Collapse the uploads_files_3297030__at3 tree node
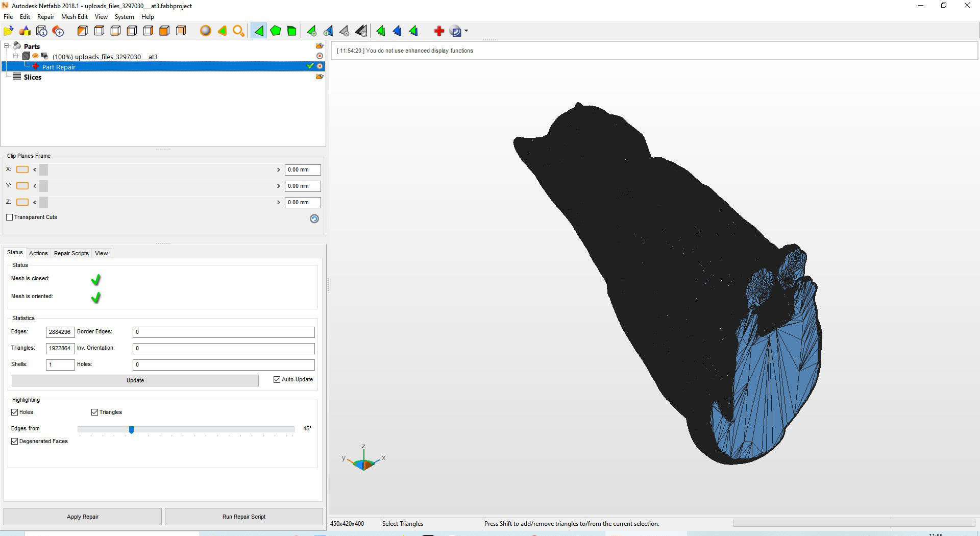 (x=15, y=56)
